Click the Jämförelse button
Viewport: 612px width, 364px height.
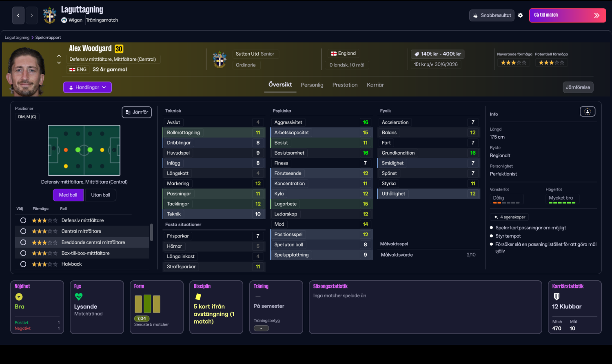click(578, 87)
